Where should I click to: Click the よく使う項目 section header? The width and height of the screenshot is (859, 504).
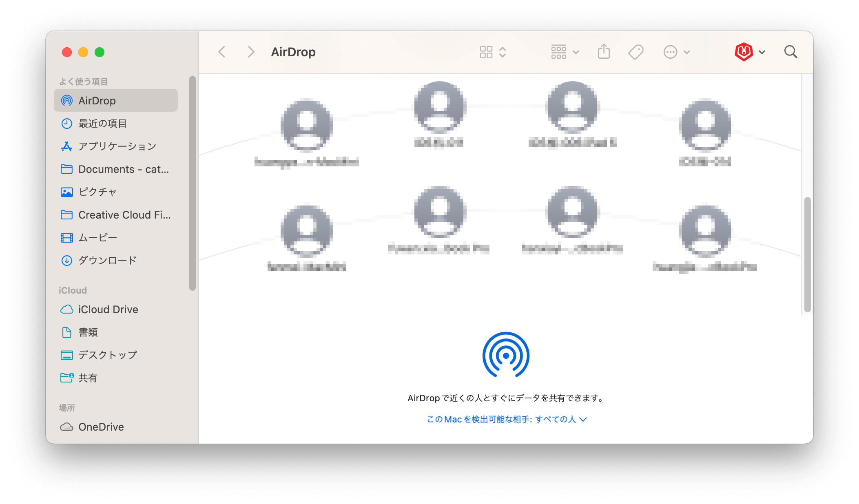(x=84, y=82)
